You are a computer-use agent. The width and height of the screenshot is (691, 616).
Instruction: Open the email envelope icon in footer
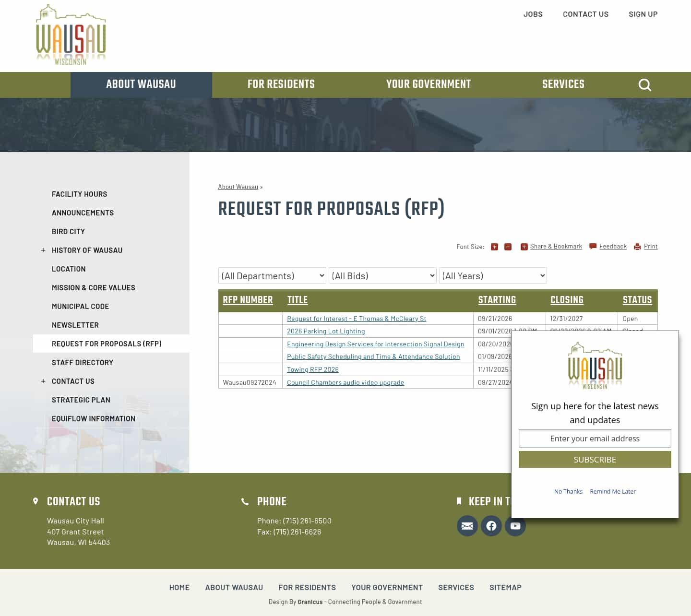467,526
